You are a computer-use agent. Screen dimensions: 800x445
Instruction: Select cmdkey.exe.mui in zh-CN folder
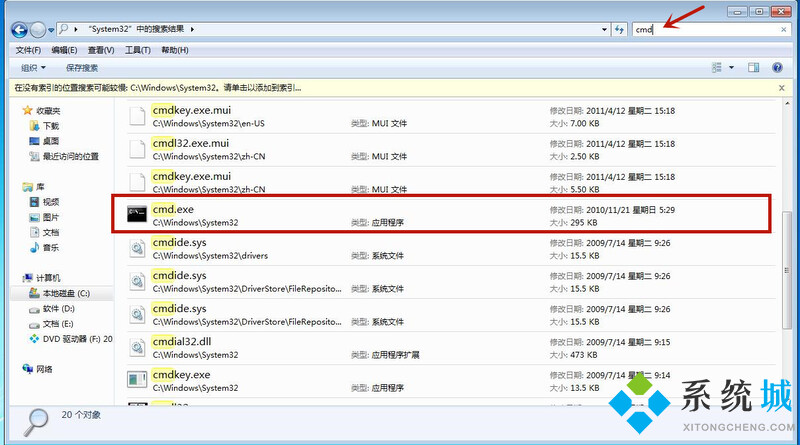[451, 183]
